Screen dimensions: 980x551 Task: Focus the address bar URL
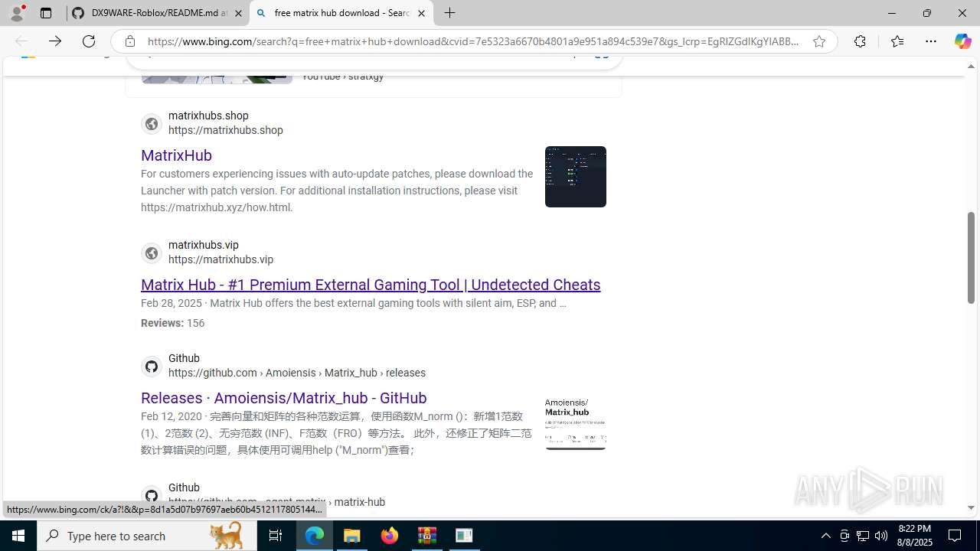472,41
